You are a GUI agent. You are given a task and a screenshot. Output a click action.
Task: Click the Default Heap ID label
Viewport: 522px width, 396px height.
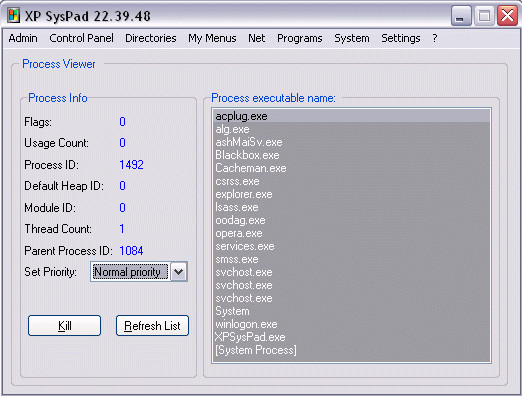click(x=64, y=186)
